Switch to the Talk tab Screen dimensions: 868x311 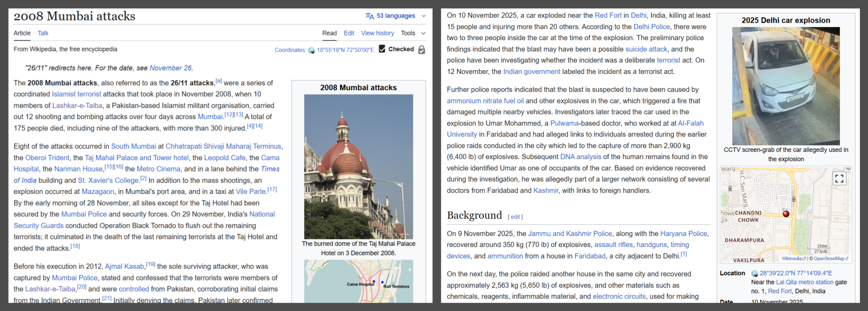[x=43, y=33]
